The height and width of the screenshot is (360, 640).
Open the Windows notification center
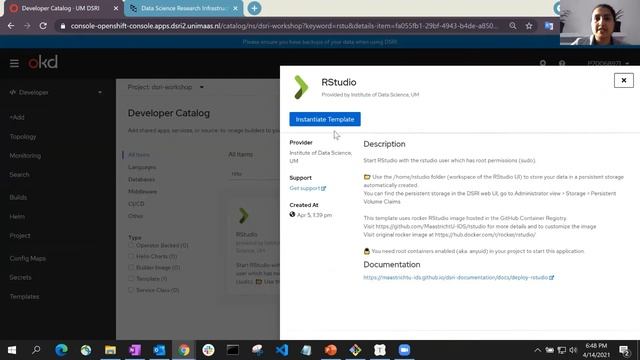point(624,350)
